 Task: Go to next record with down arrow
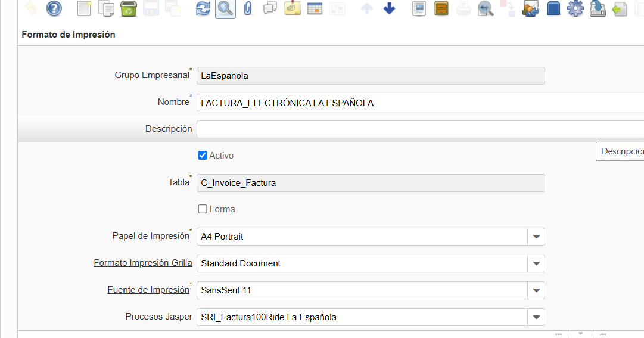(389, 9)
